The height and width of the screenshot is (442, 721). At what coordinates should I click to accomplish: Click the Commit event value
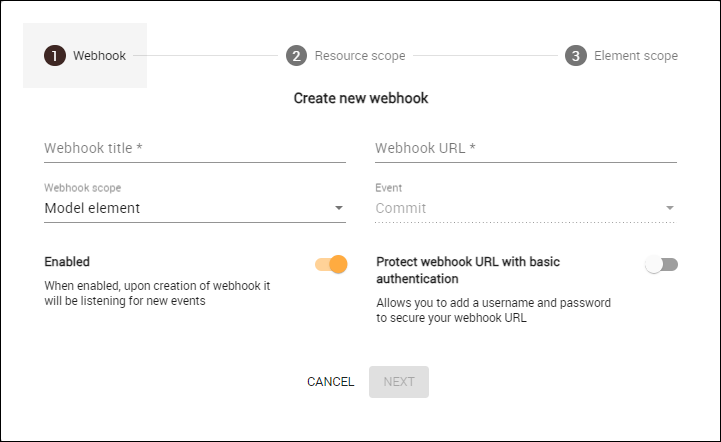coord(401,208)
